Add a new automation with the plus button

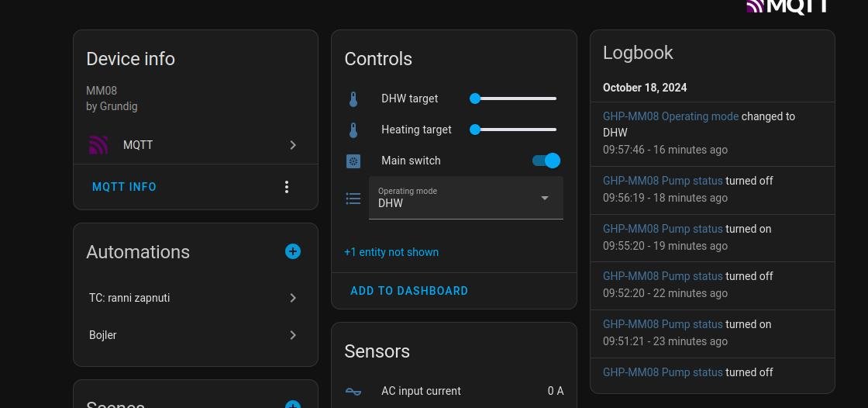point(293,251)
